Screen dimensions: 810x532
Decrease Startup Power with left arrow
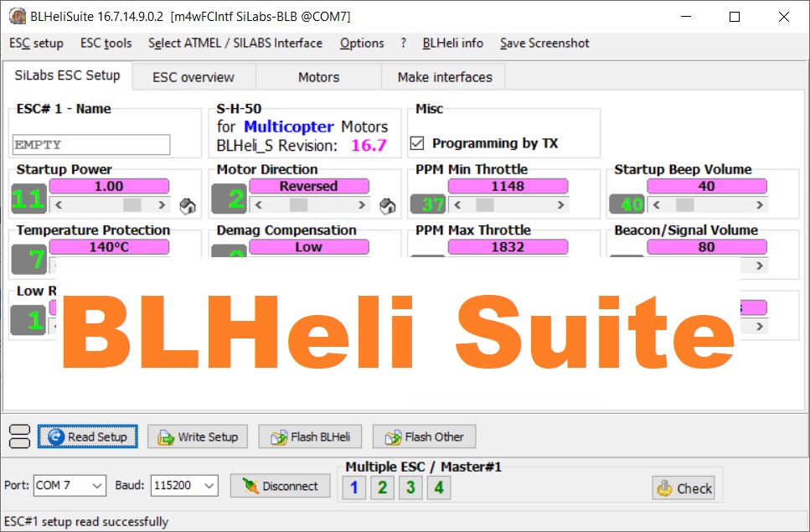click(59, 205)
